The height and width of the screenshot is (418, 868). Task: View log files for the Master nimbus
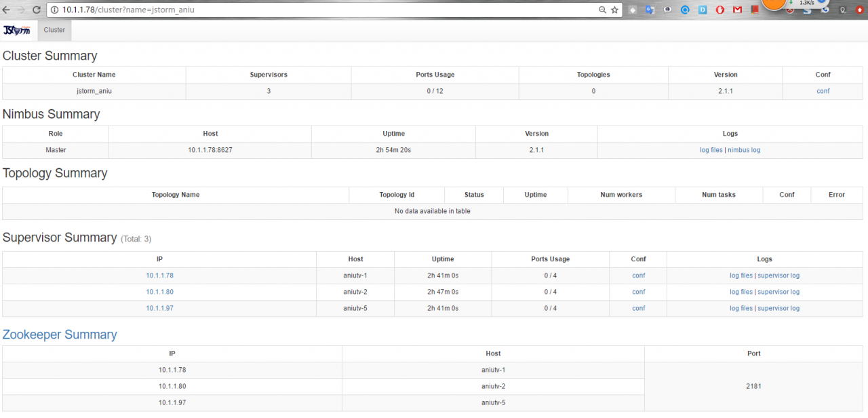tap(711, 149)
